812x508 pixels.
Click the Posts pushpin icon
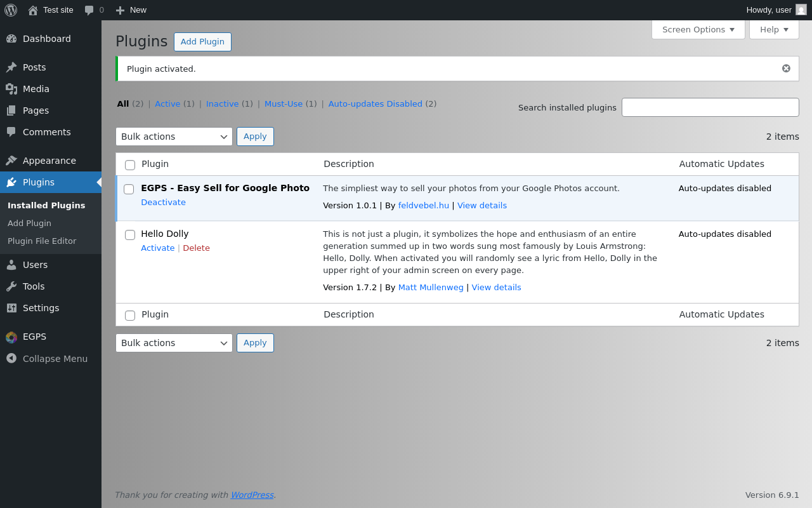(11, 67)
